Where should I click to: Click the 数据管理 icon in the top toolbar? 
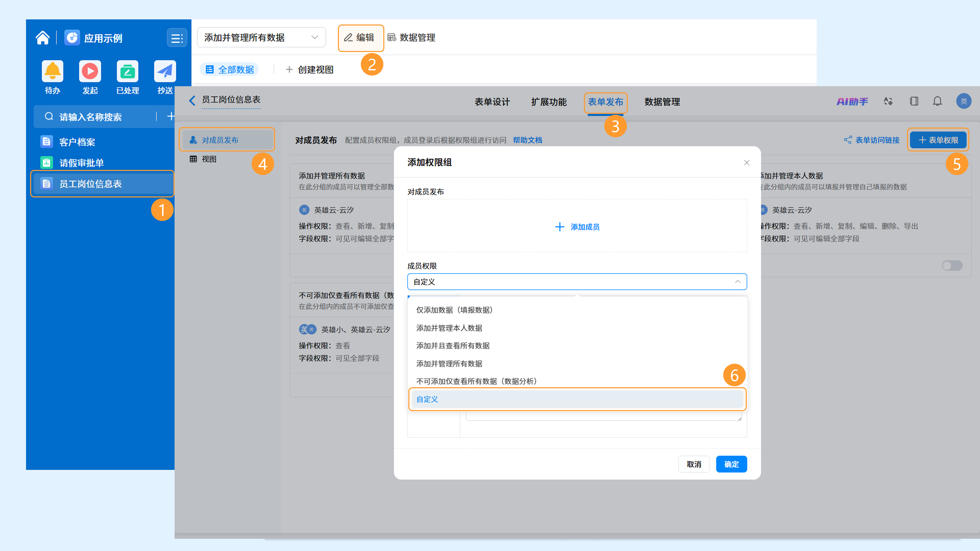[392, 37]
